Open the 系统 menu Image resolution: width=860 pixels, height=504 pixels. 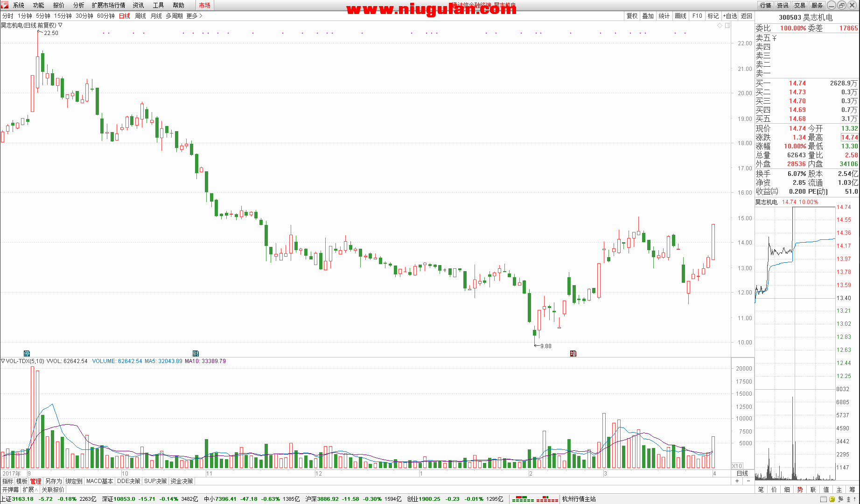pos(19,5)
